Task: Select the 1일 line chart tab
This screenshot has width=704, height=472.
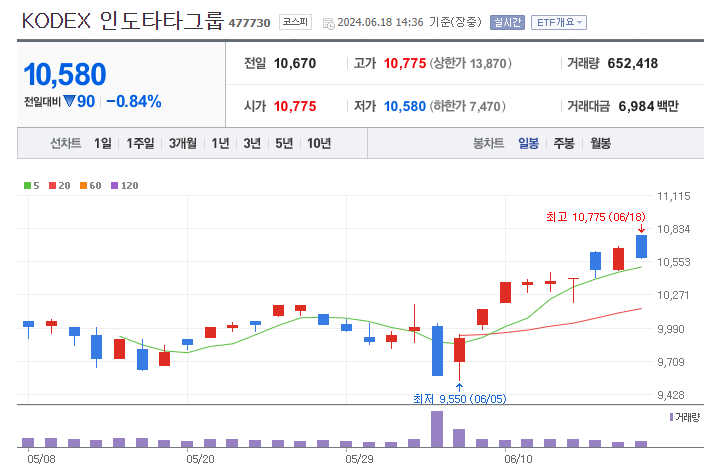Action: (x=102, y=143)
